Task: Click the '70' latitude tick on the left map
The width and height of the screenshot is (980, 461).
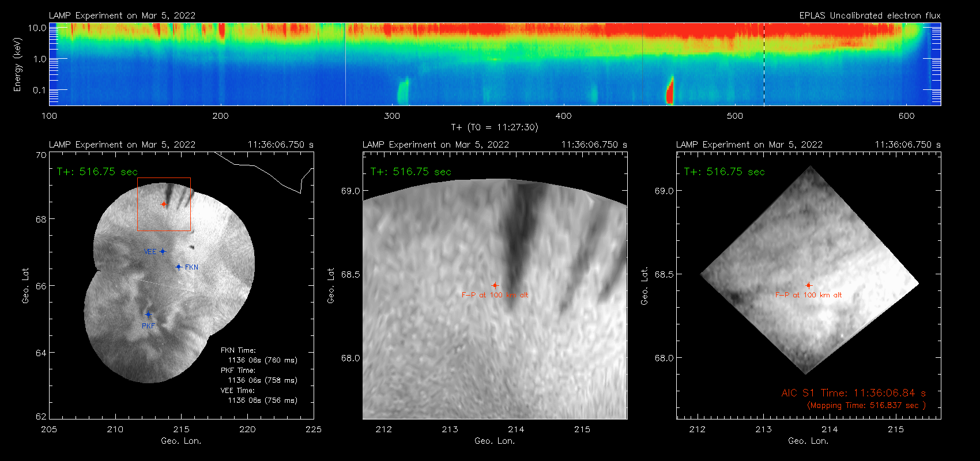Action: tap(41, 155)
